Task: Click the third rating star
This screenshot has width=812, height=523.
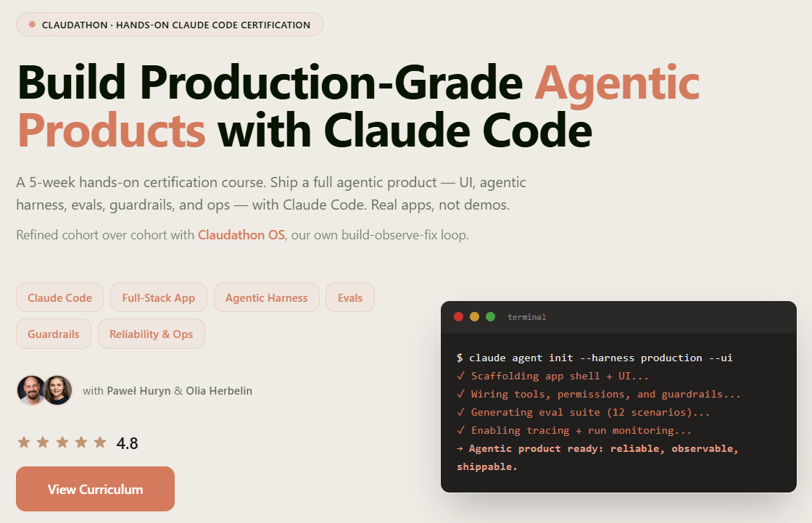Action: (x=62, y=442)
